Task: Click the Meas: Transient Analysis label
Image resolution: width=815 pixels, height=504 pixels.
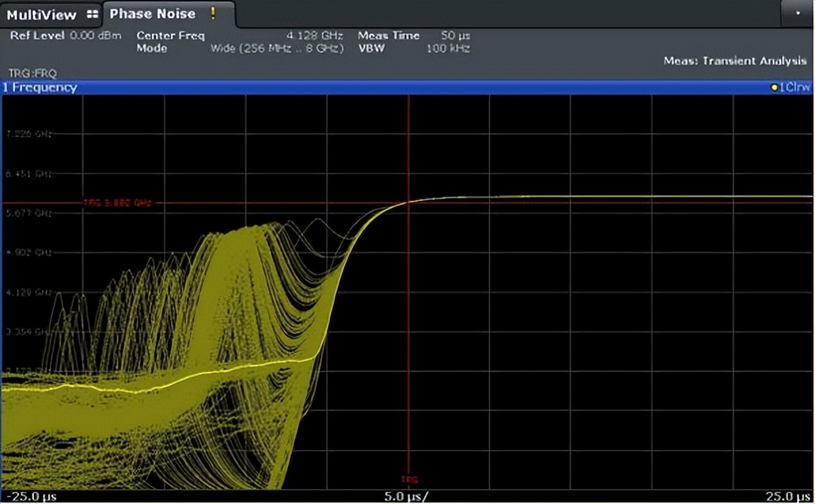Action: point(735,61)
